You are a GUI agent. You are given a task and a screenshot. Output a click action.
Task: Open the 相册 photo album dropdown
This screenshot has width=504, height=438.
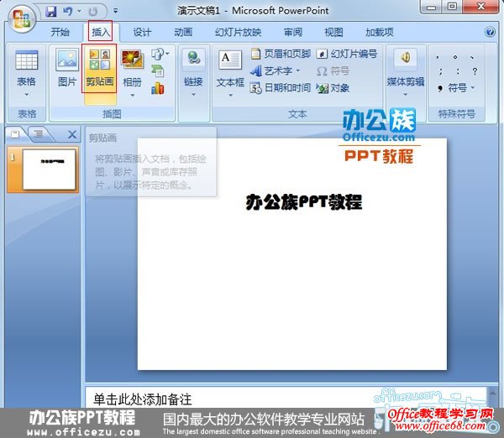pos(132,94)
